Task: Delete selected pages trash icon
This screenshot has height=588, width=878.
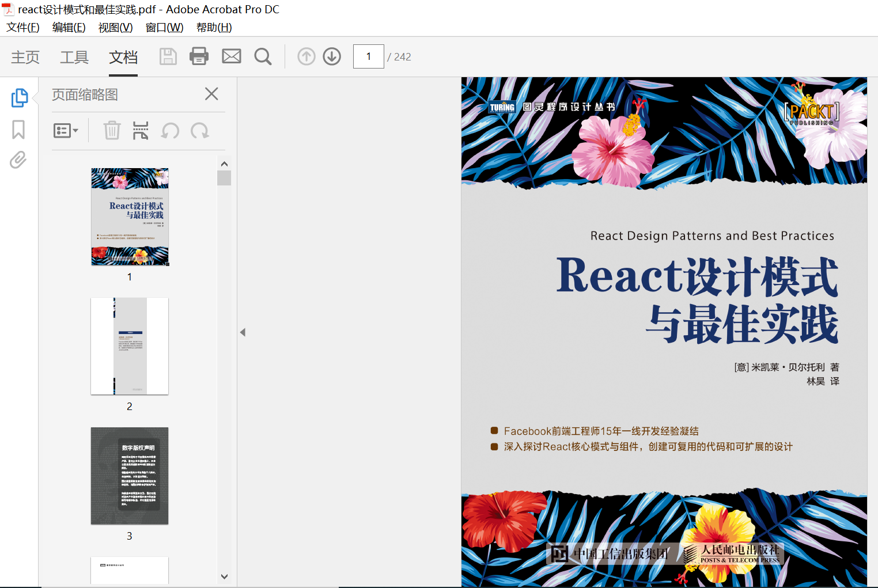Action: coord(112,131)
